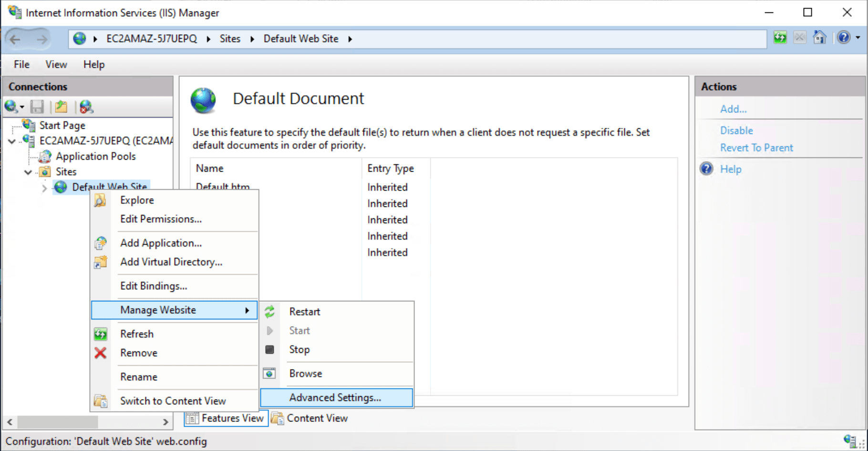Screen dimensions: 868x451
Task: Select the Sites folder node
Action: [x=66, y=172]
